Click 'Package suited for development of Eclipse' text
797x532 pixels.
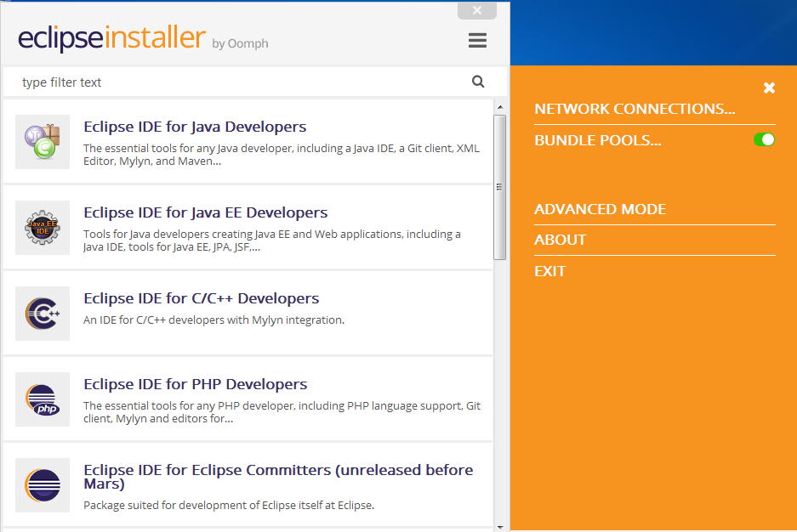pos(229,505)
